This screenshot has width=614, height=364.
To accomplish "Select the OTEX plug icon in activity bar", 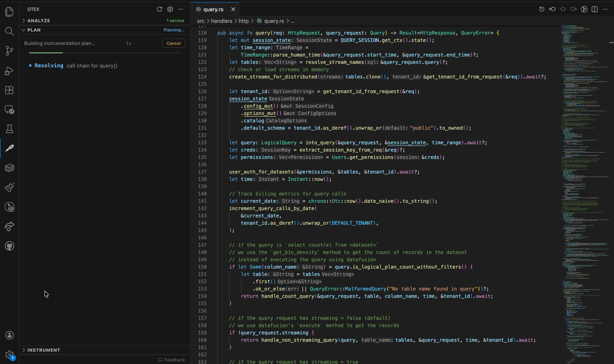I will [x=9, y=148].
